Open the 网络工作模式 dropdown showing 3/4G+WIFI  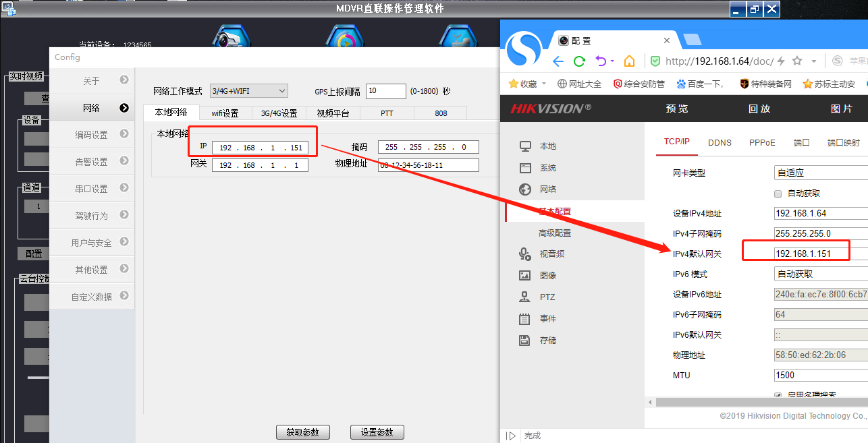point(248,91)
